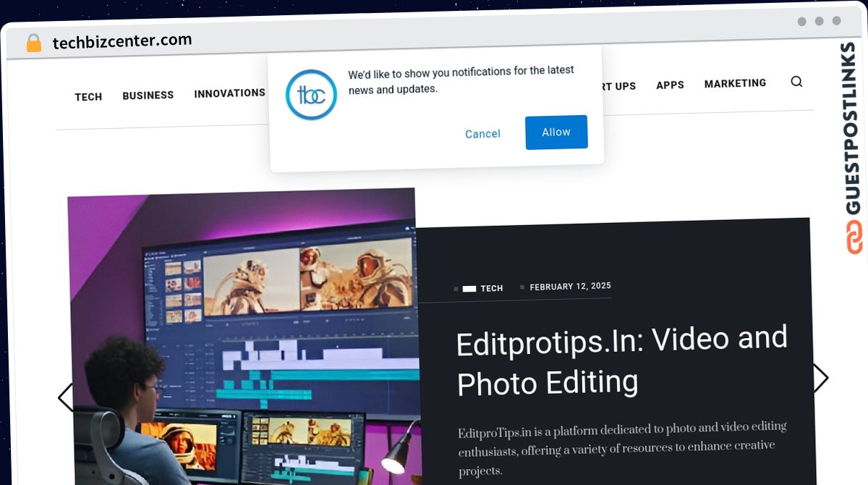Click the TBC logo in notification popup
Image resolution: width=868 pixels, height=485 pixels.
coord(311,95)
